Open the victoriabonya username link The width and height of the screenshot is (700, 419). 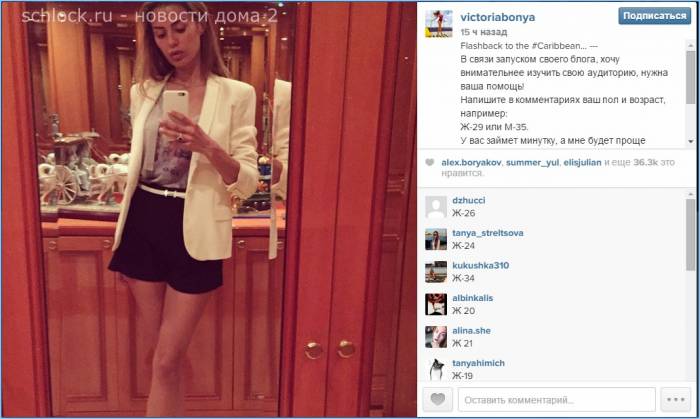coord(497,17)
